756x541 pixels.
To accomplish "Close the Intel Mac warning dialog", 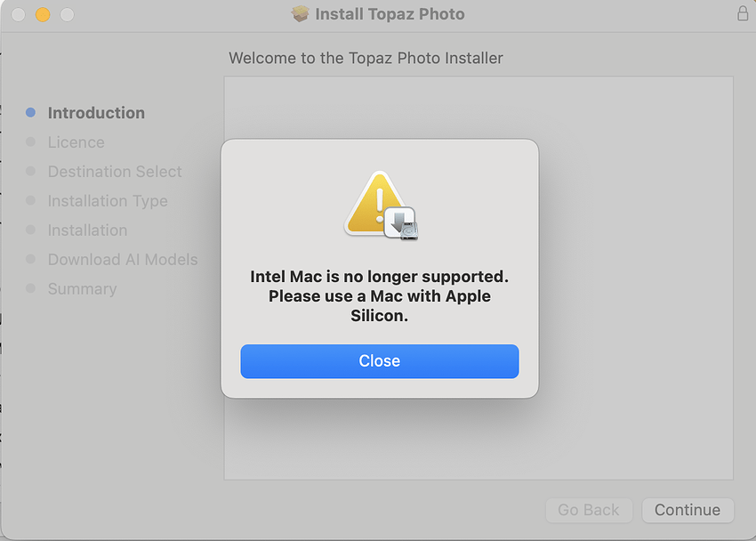I will tap(379, 361).
